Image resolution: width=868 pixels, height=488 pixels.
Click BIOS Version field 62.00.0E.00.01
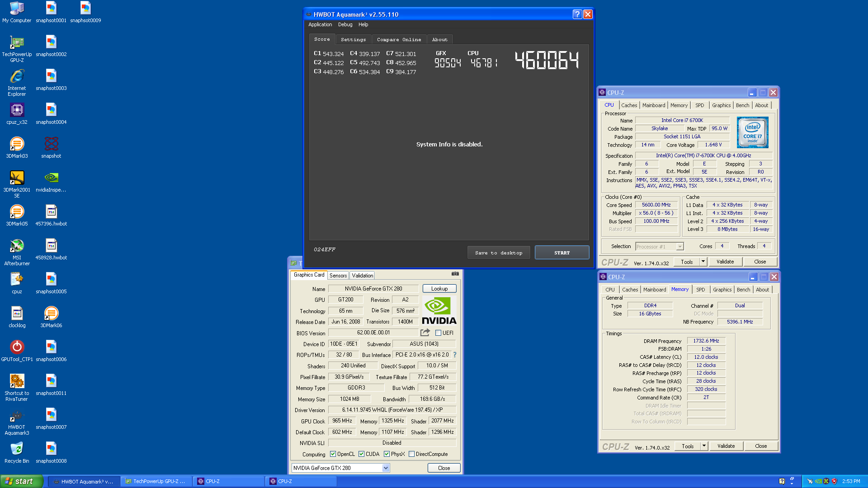tap(373, 333)
